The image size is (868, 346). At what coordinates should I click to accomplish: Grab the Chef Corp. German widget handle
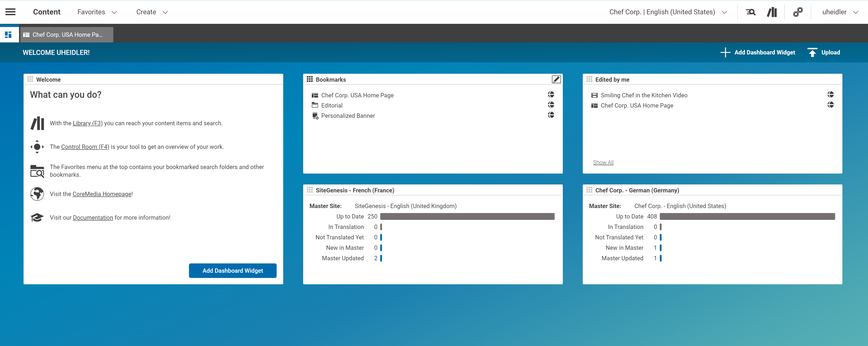[x=589, y=190]
